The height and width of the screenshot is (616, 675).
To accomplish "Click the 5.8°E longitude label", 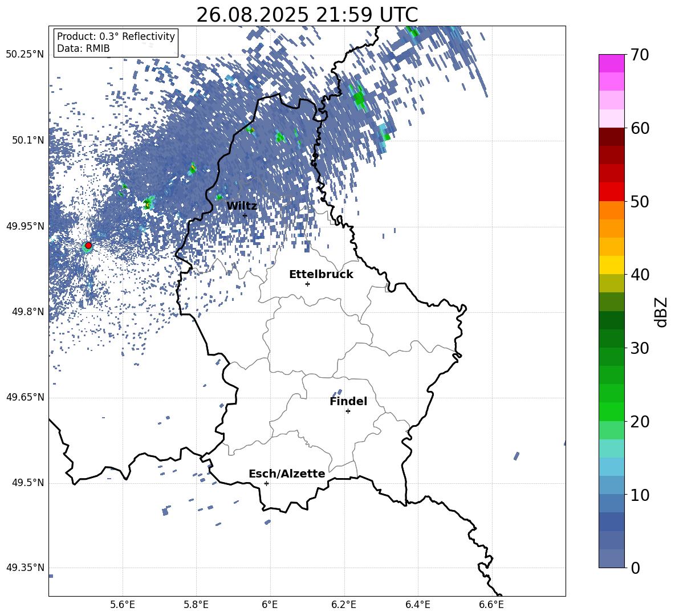I will point(196,605).
